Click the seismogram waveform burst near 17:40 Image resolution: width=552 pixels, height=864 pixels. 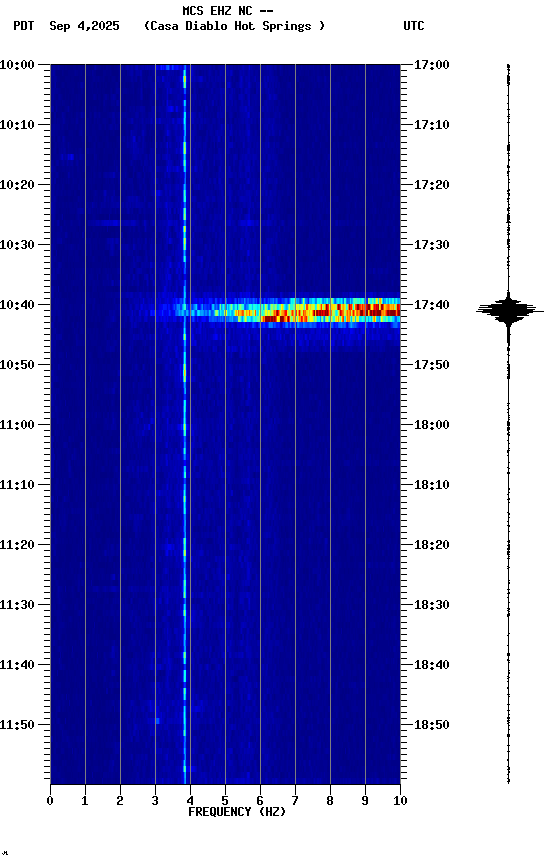509,311
